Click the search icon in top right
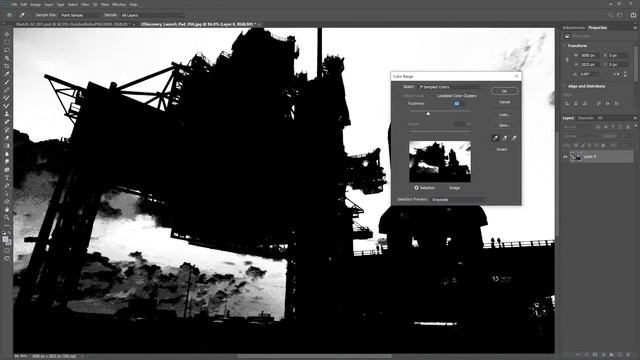The image size is (640, 360). pyautogui.click(x=610, y=15)
